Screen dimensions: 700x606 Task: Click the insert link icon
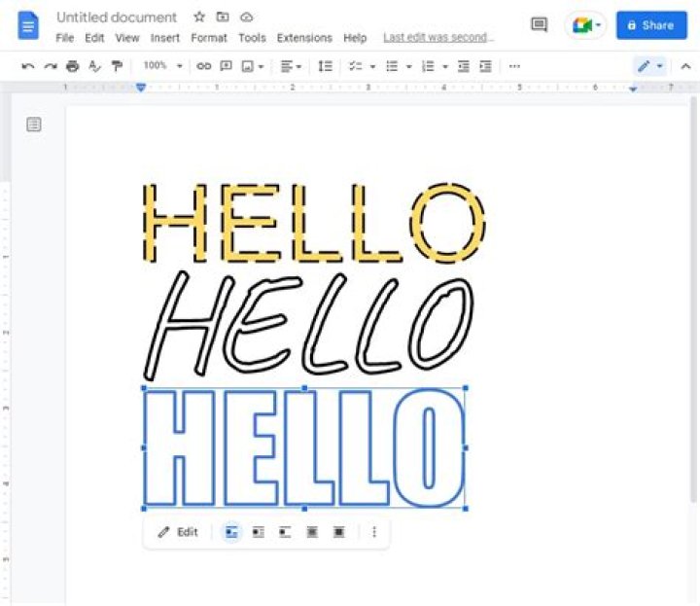(x=203, y=66)
